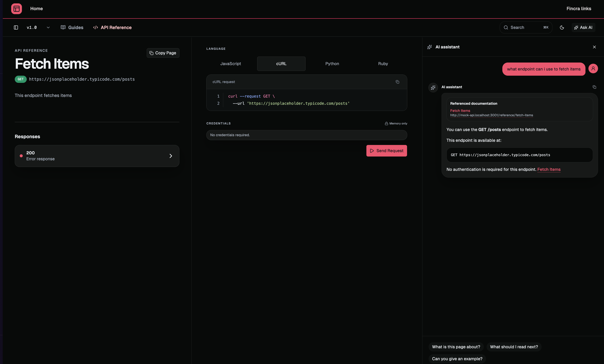Viewport: 604px width, 364px height.
Task: Click the pink site logo icon
Action: coord(16,9)
